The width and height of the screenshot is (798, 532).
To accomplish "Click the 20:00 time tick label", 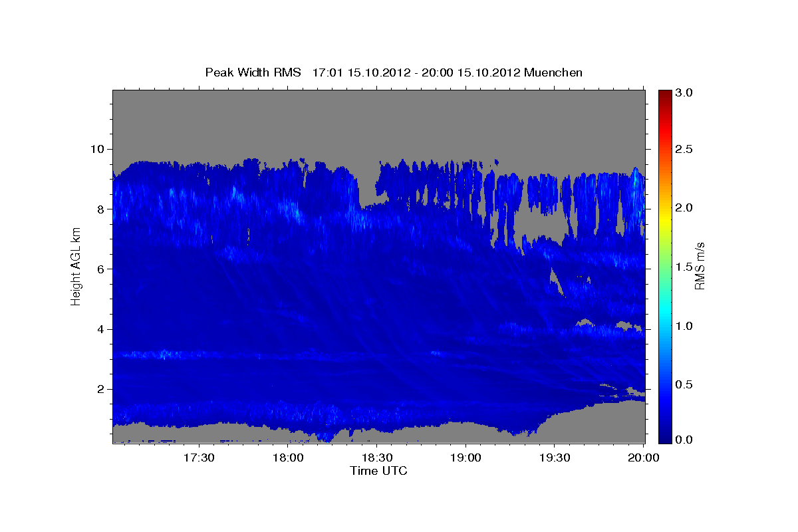I will [643, 458].
